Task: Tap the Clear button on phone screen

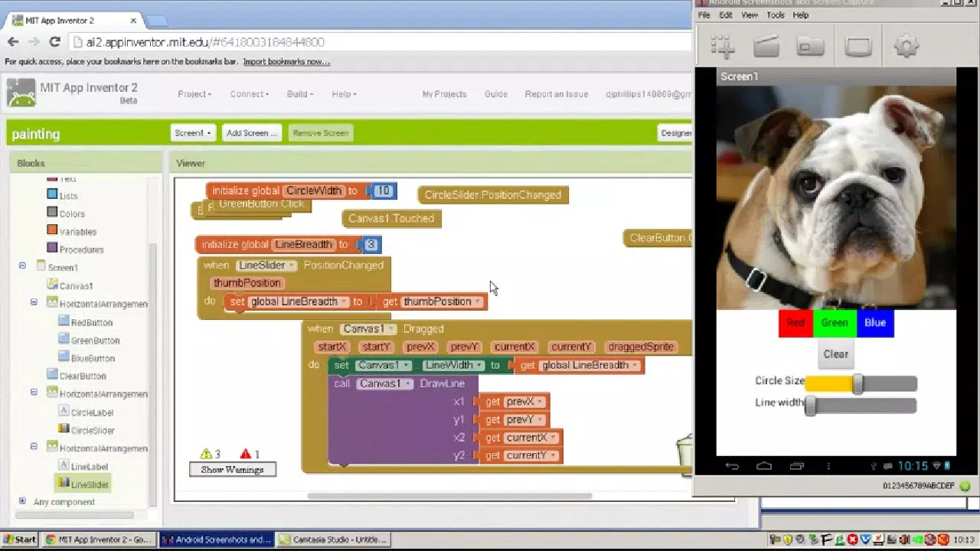Action: [835, 354]
